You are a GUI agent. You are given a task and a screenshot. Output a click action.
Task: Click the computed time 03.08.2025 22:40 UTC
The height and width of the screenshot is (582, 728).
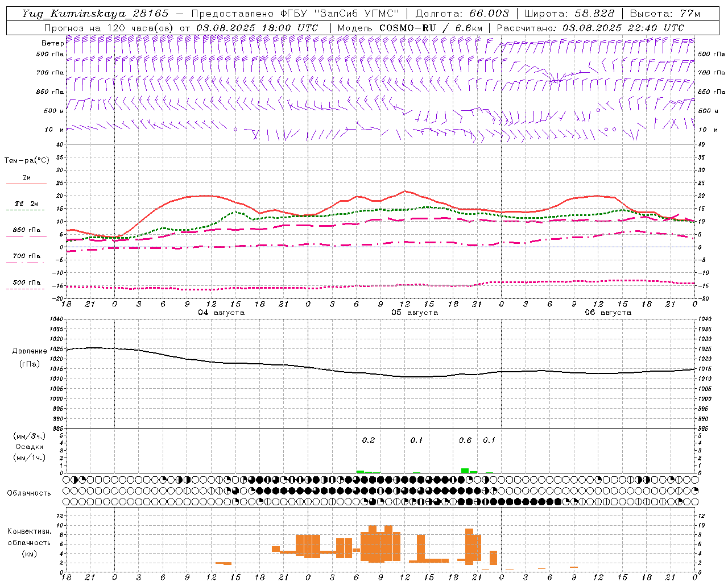coord(623,28)
